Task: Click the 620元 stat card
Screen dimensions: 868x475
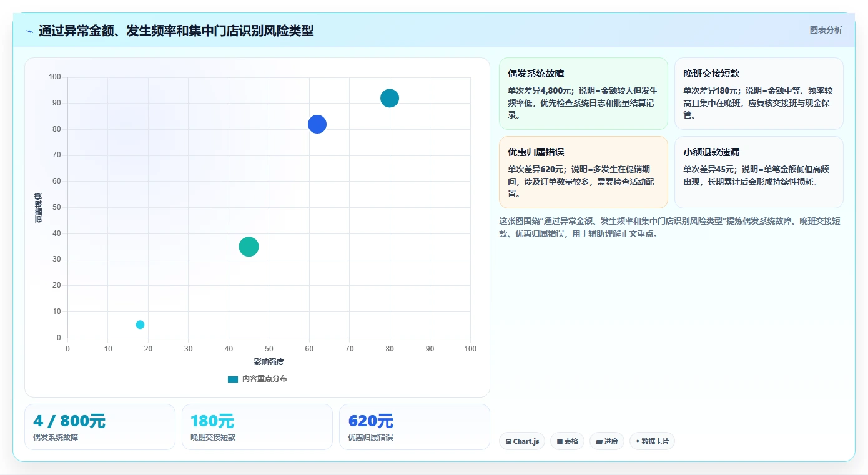Action: click(415, 427)
